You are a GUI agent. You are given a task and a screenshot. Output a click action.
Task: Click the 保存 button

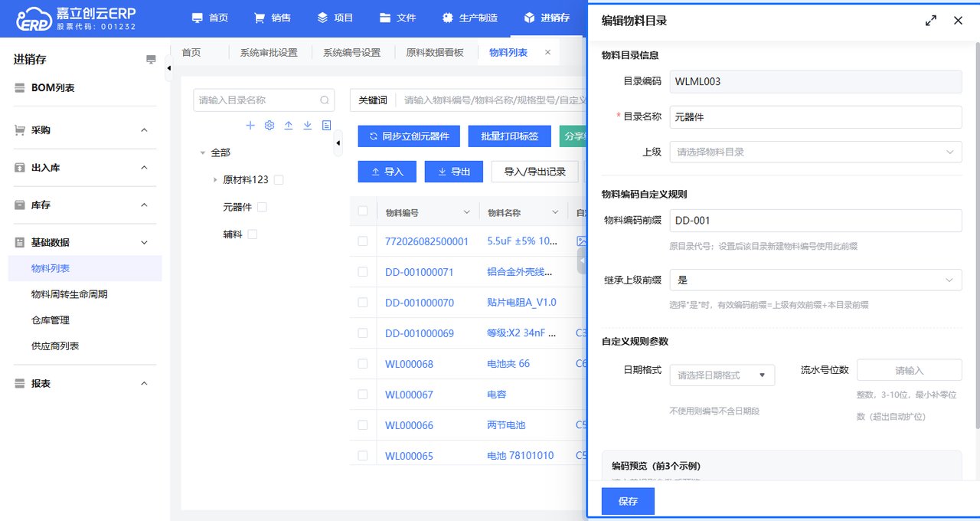coord(628,501)
